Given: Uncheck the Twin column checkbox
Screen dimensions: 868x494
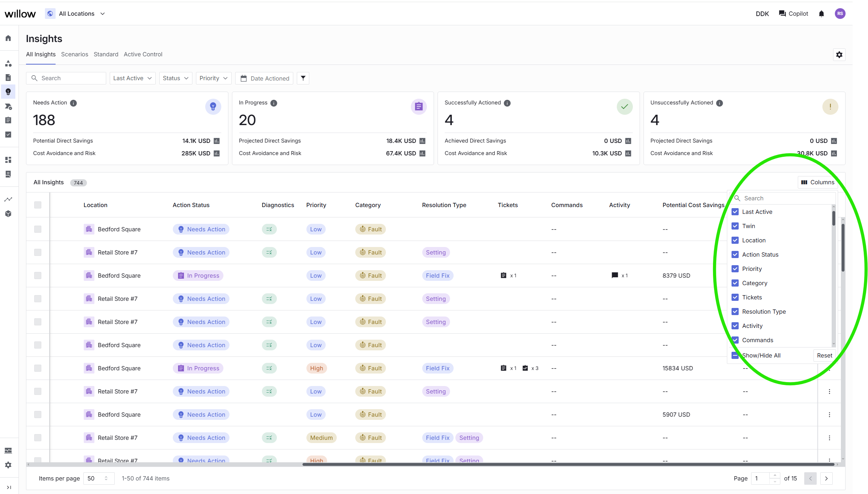Looking at the screenshot, I should pos(735,226).
